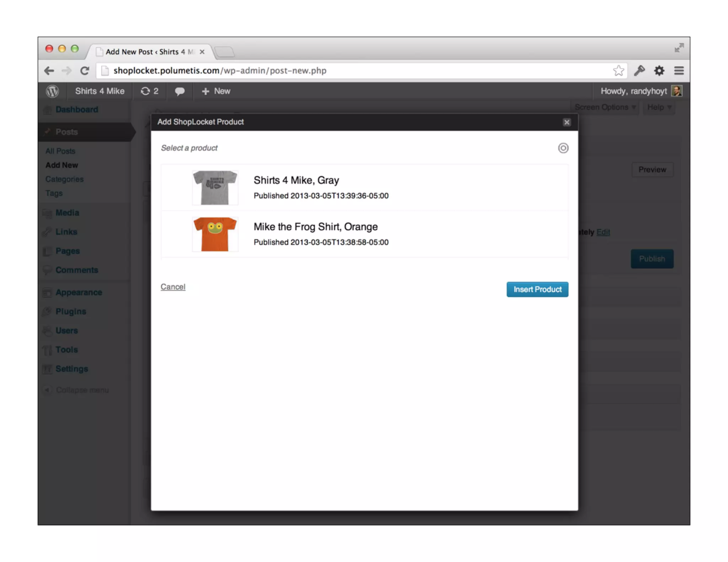Click the key icon in browser toolbar
The image size is (728, 562).
pyautogui.click(x=639, y=71)
